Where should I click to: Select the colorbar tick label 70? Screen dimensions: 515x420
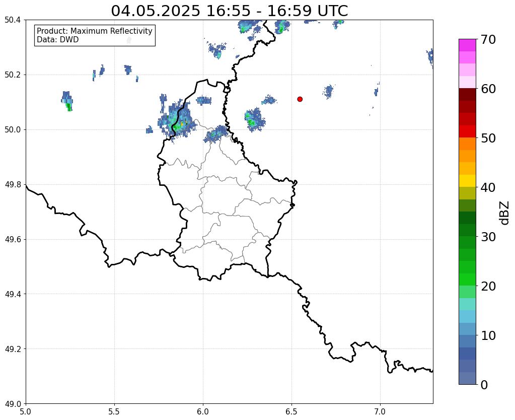(x=488, y=39)
